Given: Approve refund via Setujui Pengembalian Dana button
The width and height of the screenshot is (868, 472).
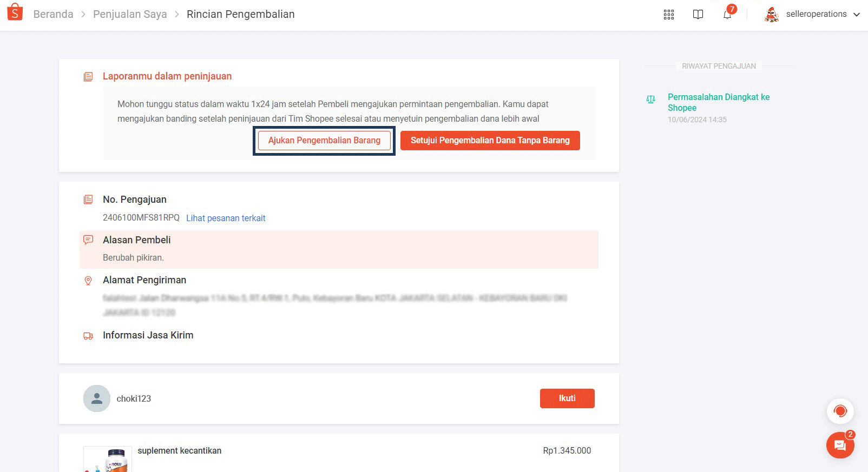Looking at the screenshot, I should click(x=490, y=140).
